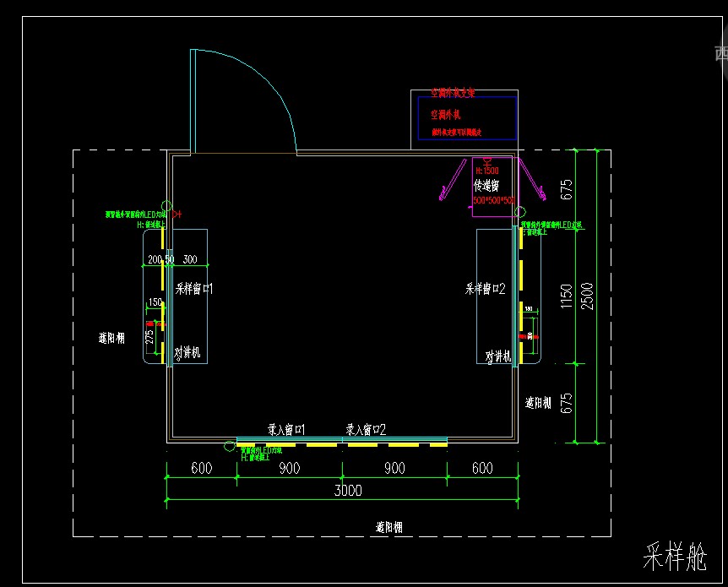Pick the 275 vertical dimension text
728x587 pixels.
tap(150, 336)
